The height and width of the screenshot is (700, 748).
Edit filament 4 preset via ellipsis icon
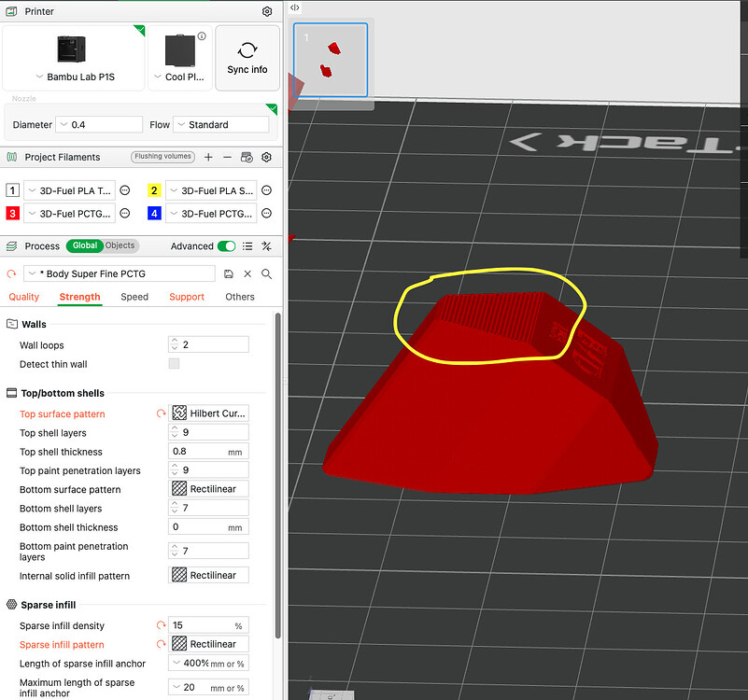[267, 213]
